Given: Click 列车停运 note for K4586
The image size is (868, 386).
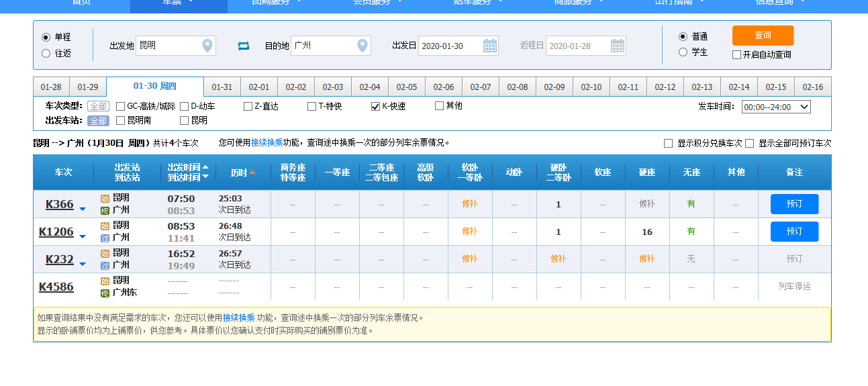Looking at the screenshot, I should [x=794, y=287].
